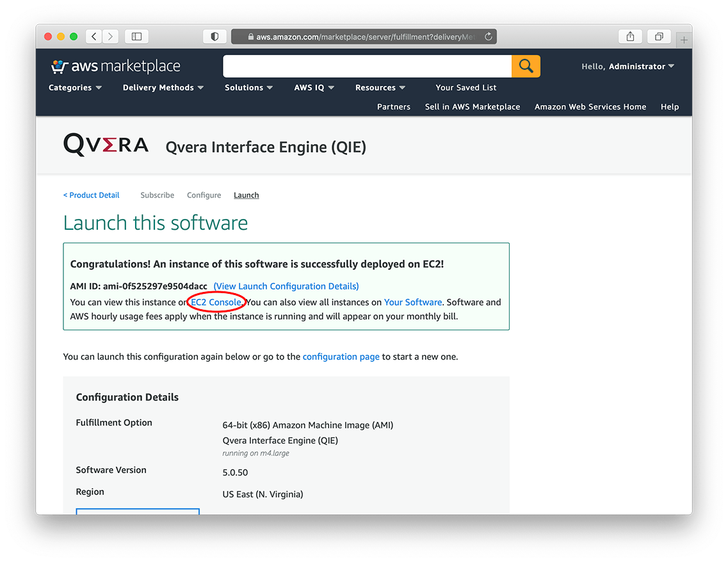The width and height of the screenshot is (728, 562).
Task: Open the EC2 Console link
Action: tap(216, 302)
